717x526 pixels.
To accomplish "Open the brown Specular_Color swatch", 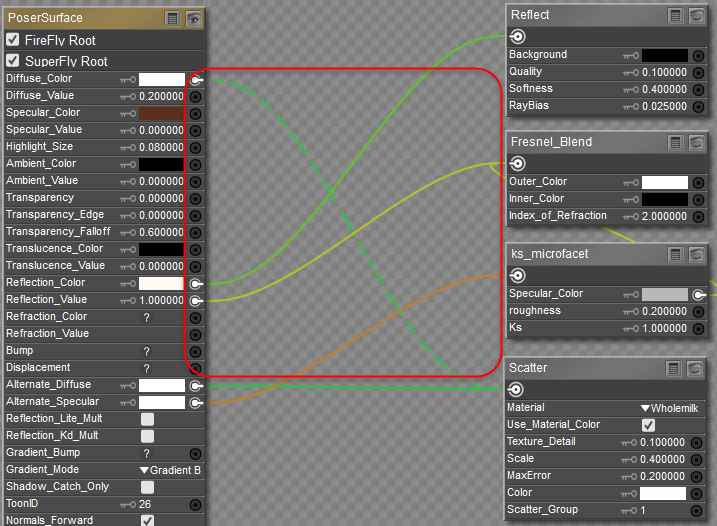I will pyautogui.click(x=161, y=113).
